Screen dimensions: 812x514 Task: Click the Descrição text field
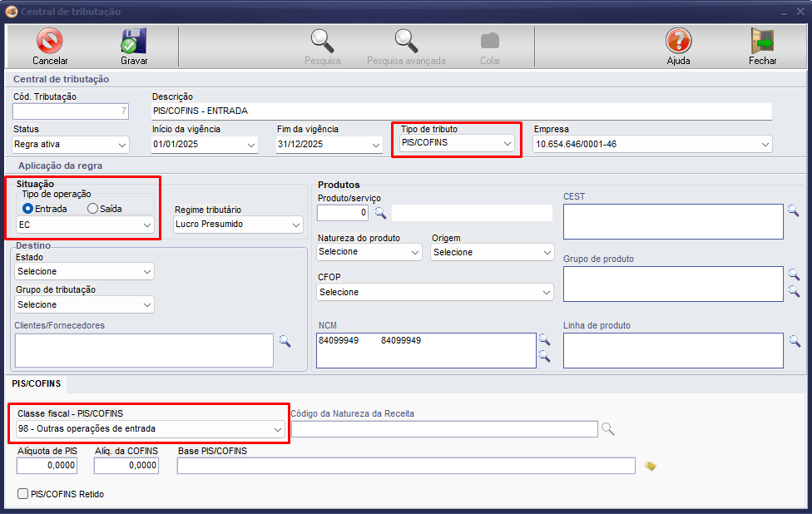(461, 111)
